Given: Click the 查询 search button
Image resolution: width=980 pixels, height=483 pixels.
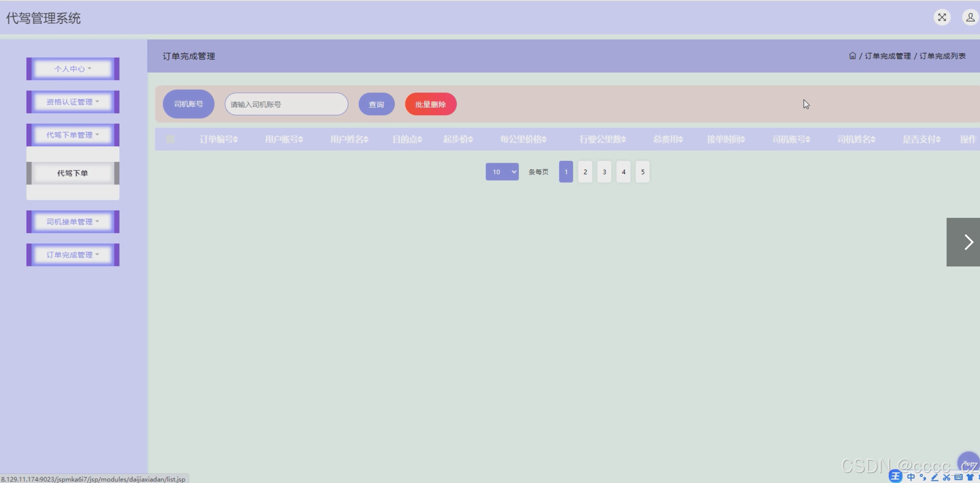Looking at the screenshot, I should coord(376,105).
